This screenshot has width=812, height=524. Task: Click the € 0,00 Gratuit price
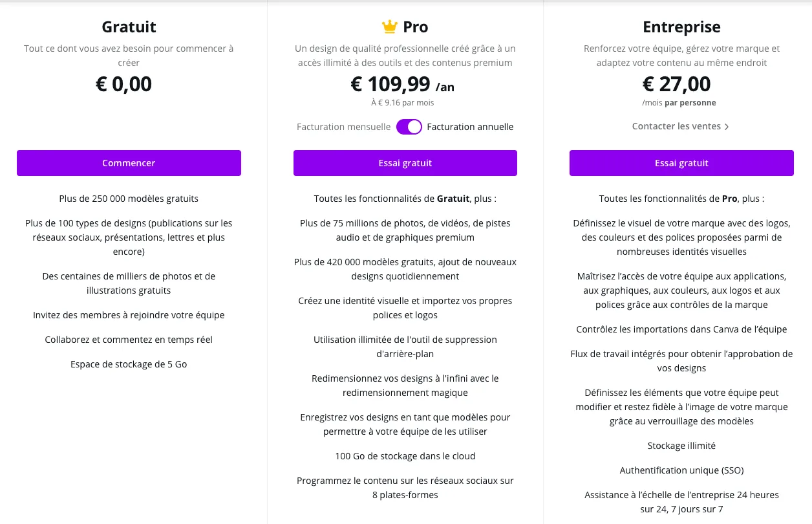pyautogui.click(x=123, y=84)
